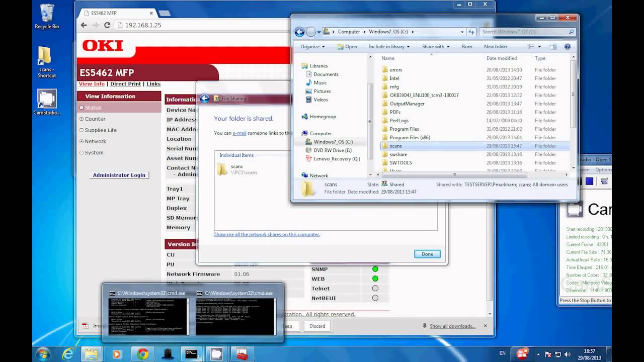Viewport: 644px width, 362px height.
Task: Expand the Counter menu in OKI sidebar
Action: point(82,119)
